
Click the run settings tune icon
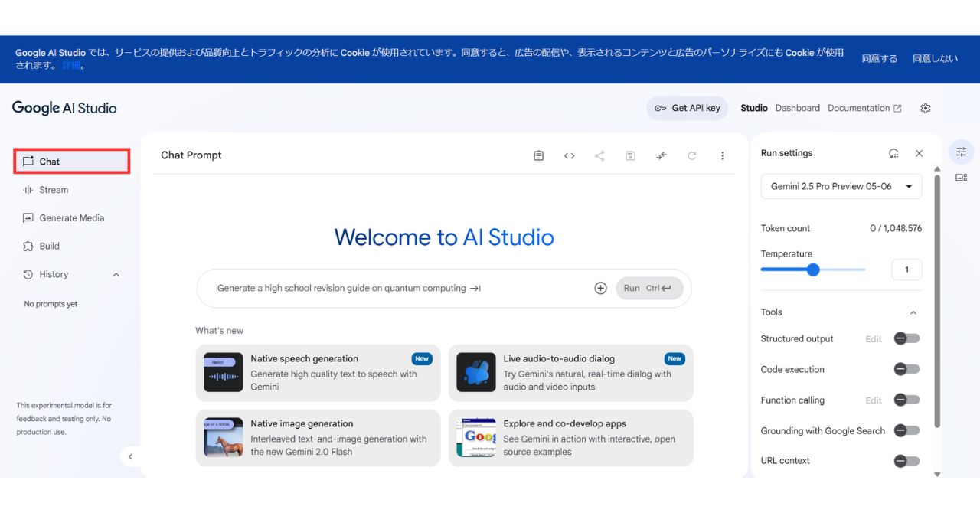click(962, 152)
